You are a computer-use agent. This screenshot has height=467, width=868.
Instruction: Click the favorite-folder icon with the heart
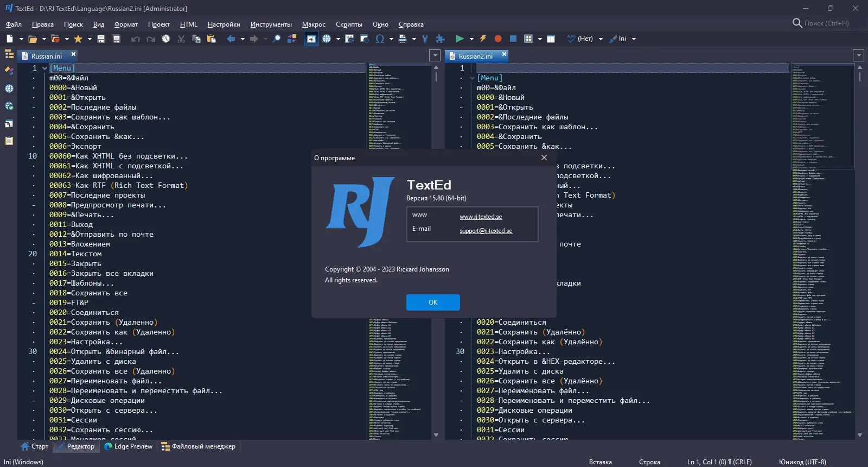point(55,39)
